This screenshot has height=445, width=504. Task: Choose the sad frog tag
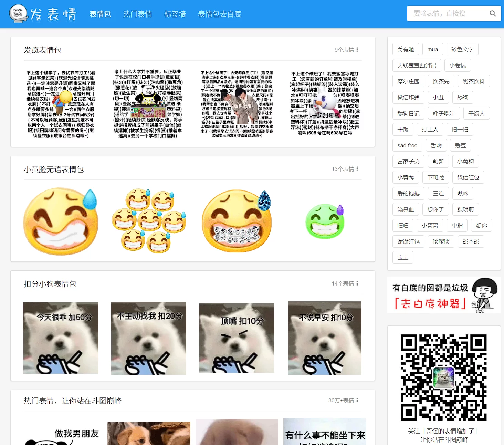click(407, 146)
